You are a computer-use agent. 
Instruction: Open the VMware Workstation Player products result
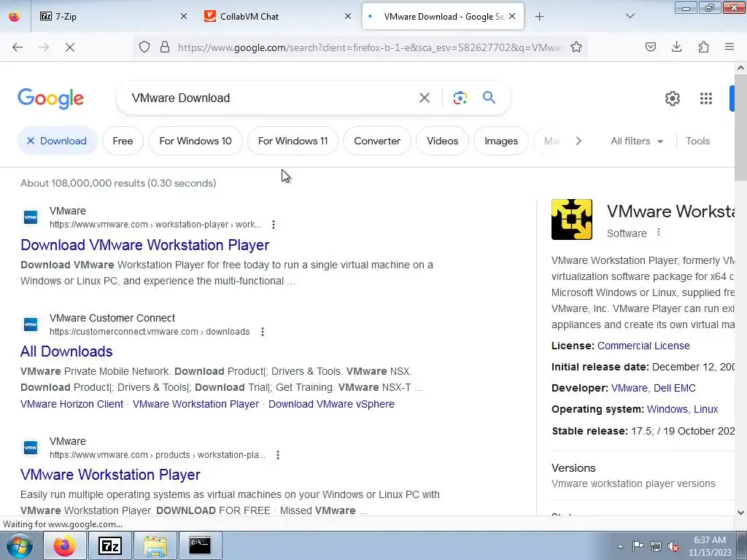110,475
